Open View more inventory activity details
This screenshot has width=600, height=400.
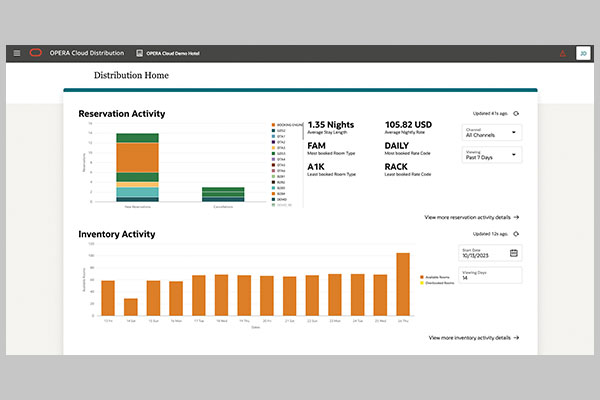tap(474, 338)
